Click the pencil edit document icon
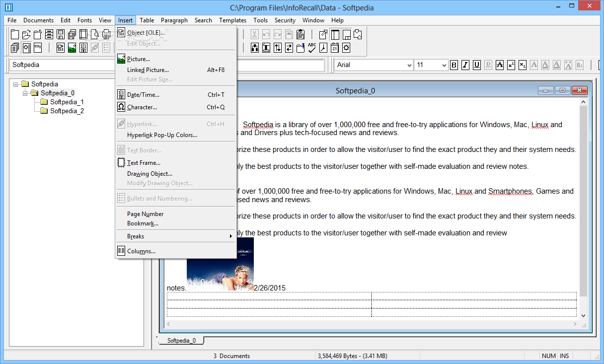 [323, 34]
